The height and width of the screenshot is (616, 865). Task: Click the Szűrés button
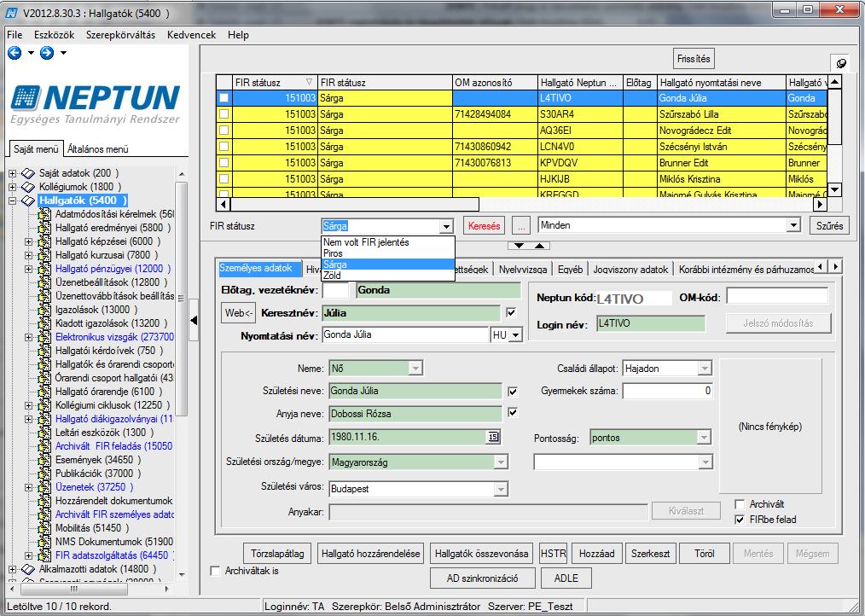(830, 226)
